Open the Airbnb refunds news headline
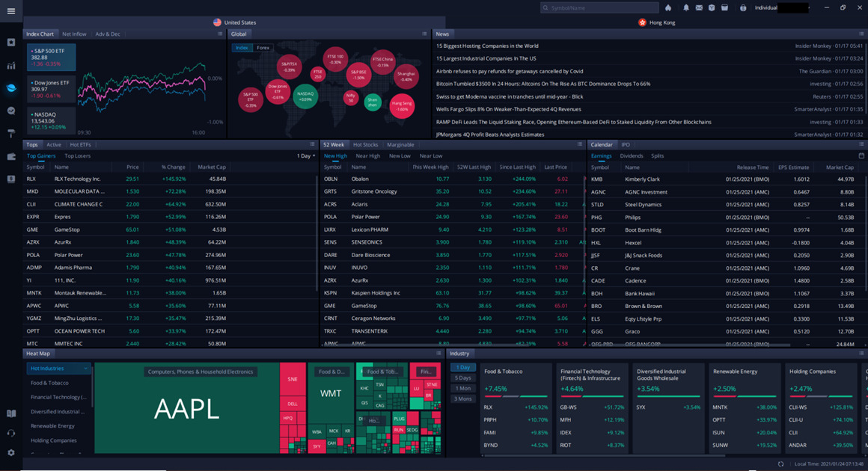The width and height of the screenshot is (868, 471). tap(510, 71)
